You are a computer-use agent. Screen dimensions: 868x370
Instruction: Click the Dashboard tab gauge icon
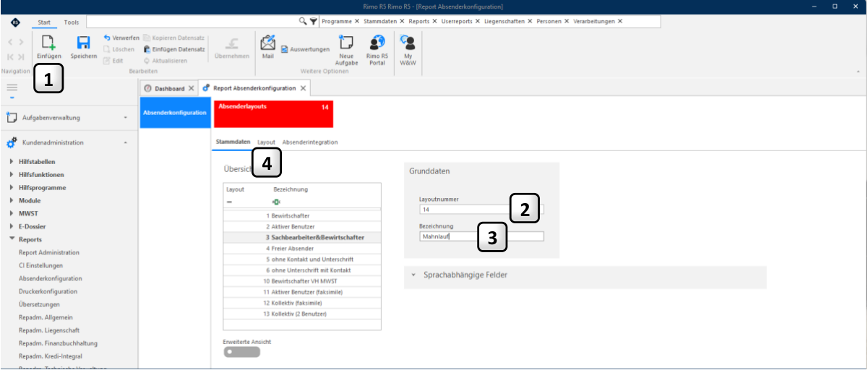click(147, 88)
